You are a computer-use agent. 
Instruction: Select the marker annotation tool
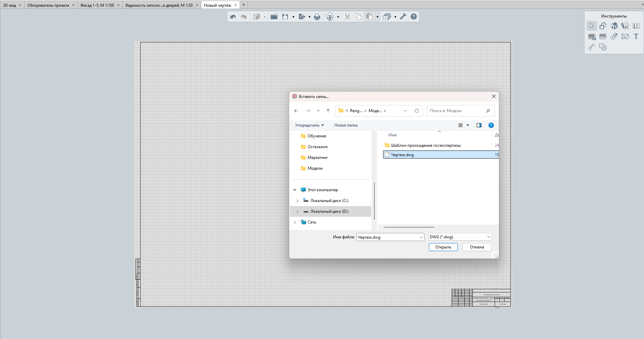tap(614, 36)
